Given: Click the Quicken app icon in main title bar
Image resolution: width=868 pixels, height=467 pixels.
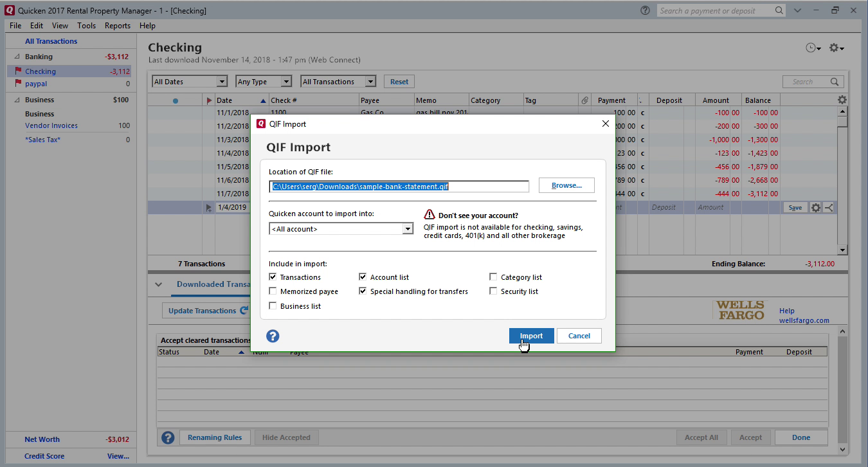Looking at the screenshot, I should (10, 10).
